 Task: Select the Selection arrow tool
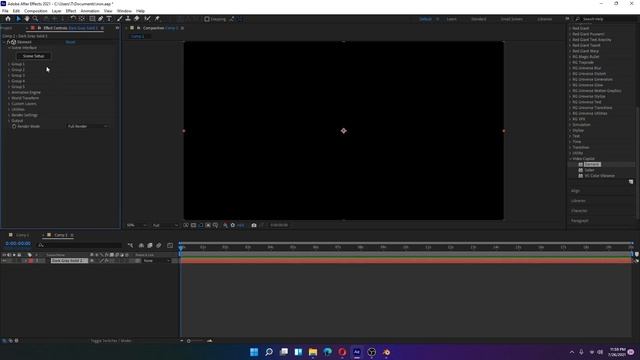[18, 19]
